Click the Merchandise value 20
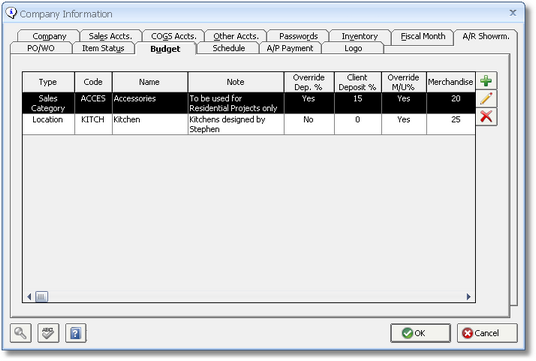 click(x=451, y=103)
